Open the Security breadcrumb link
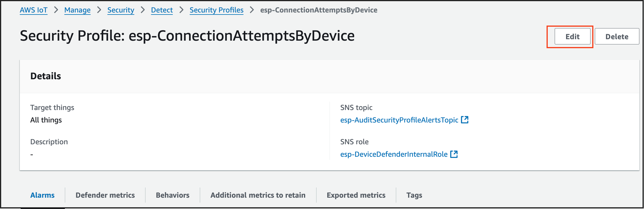This screenshot has width=644, height=209. click(121, 10)
